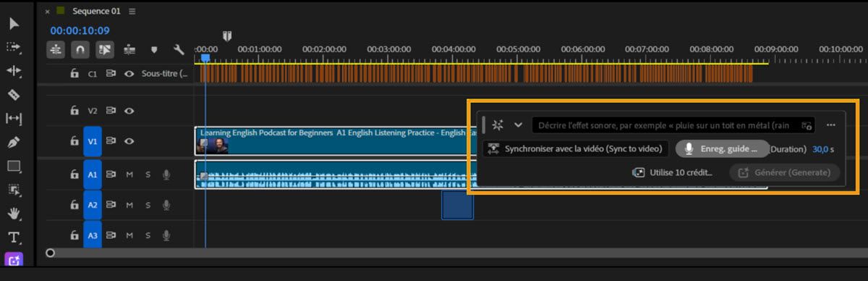Open prompt options icon inside text field
Viewport: 868px width, 281px height.
(806, 125)
